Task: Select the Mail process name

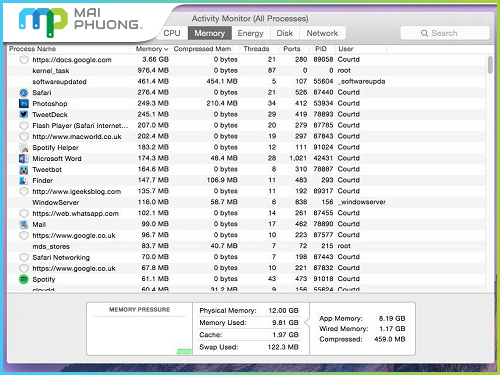Action: (x=39, y=225)
